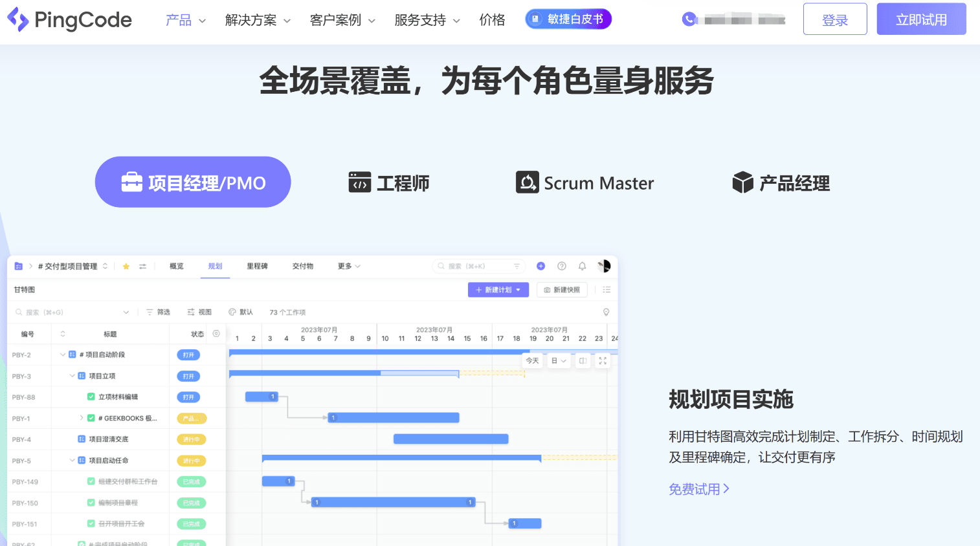This screenshot has width=980, height=546.
Task: Click the PBY-4 Gantt task bar
Action: (x=451, y=439)
